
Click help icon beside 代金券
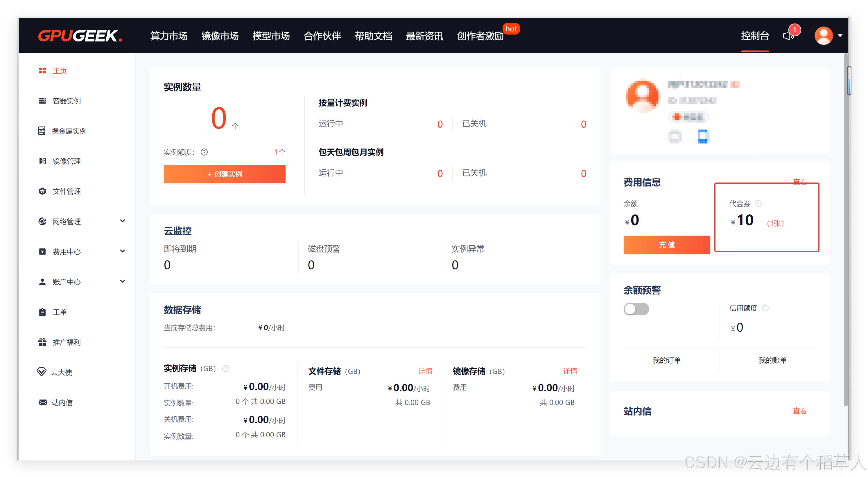(758, 203)
